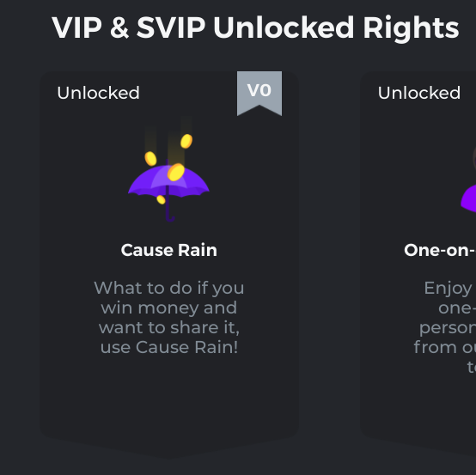Click the topmost falling gold coin
476x475 pixels.
click(x=186, y=141)
